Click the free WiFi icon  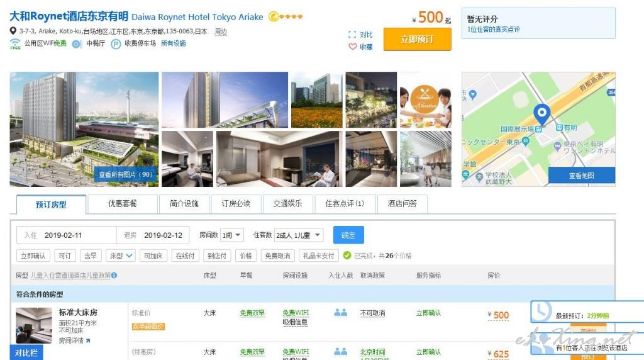point(15,44)
